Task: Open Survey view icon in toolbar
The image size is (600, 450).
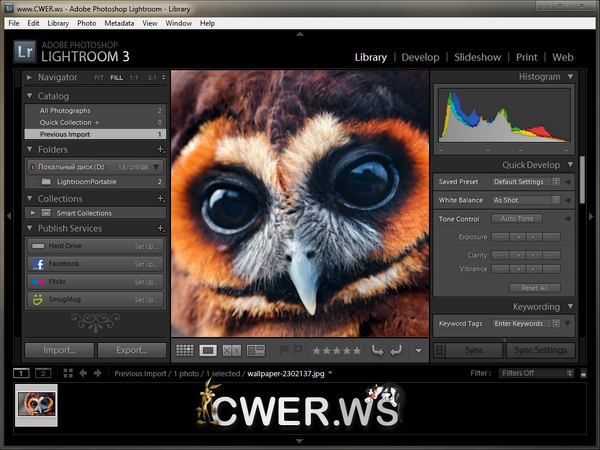Action: (256, 350)
